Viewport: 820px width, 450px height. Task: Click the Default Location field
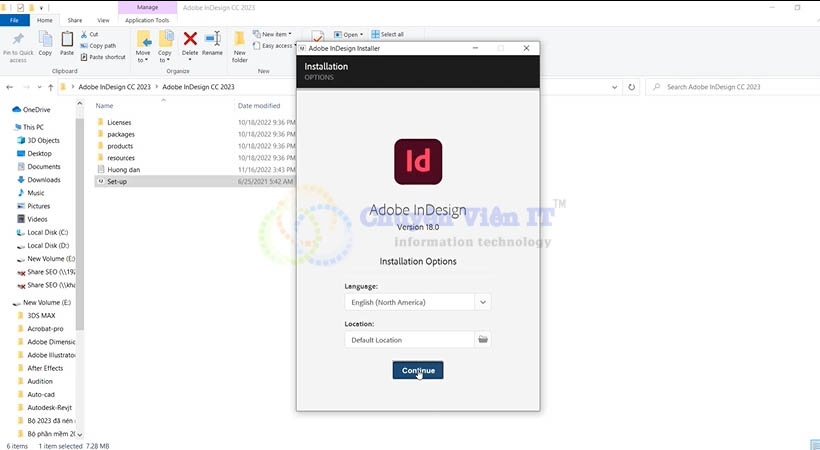point(409,340)
